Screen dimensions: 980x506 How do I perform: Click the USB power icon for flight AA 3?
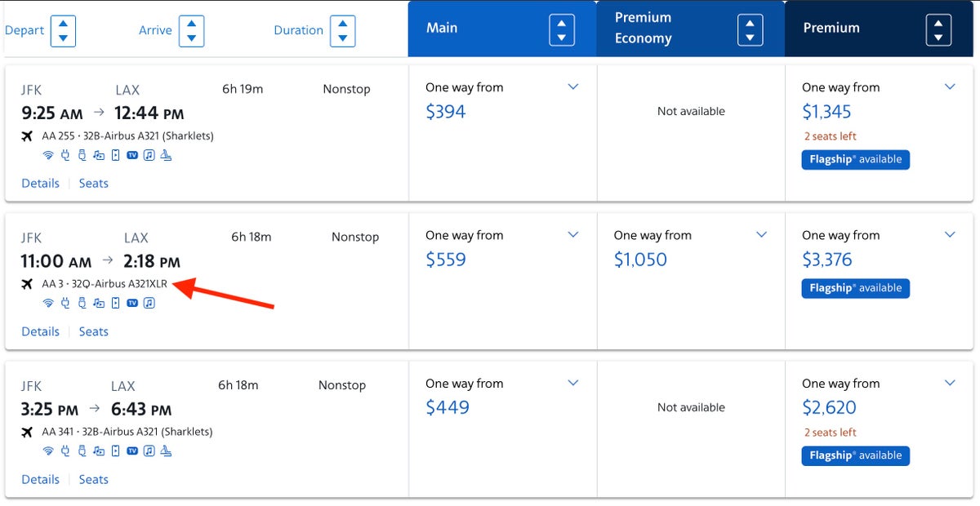tap(82, 304)
